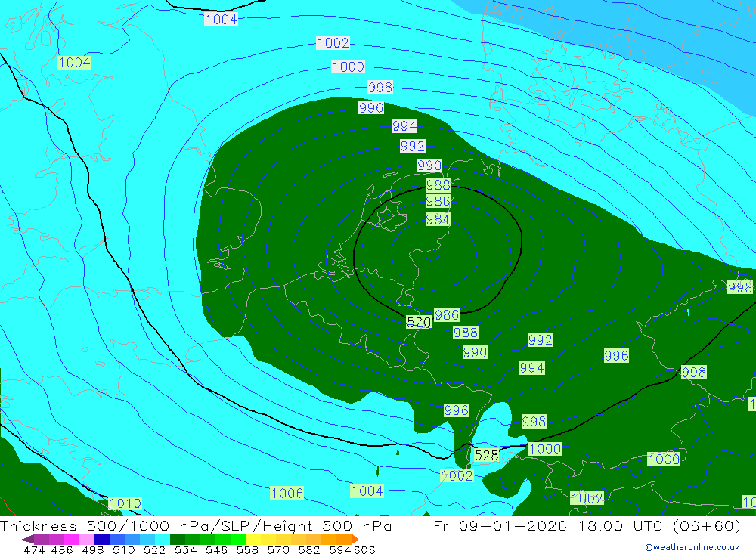Click the 606 legend value
Image resolution: width=756 pixels, height=554 pixels.
(x=364, y=550)
